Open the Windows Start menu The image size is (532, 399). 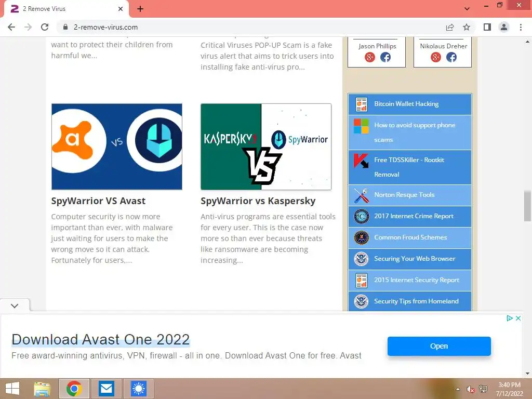[12, 389]
